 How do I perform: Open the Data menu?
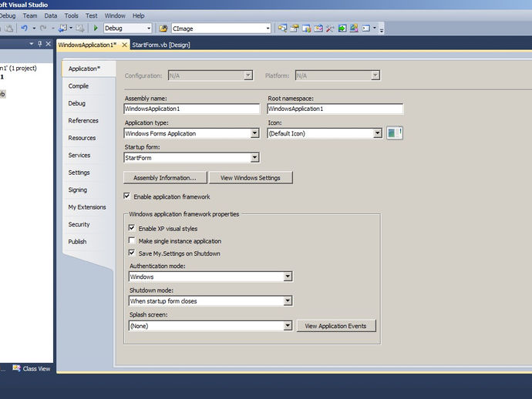pos(51,15)
